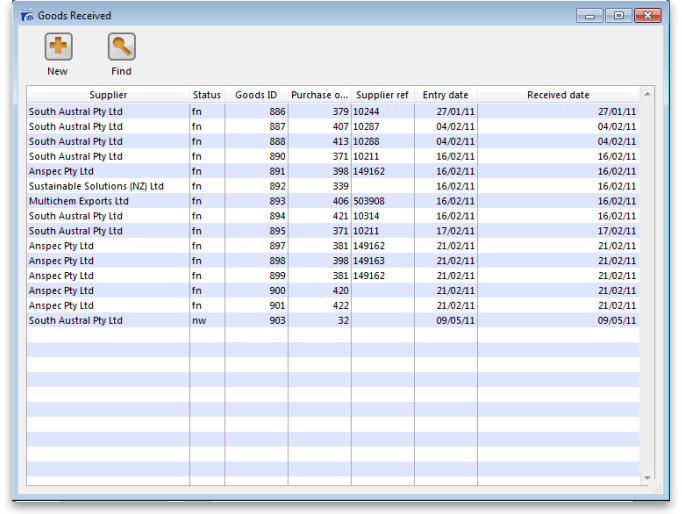Sort list by Status column header
The image size is (682, 514).
(206, 95)
